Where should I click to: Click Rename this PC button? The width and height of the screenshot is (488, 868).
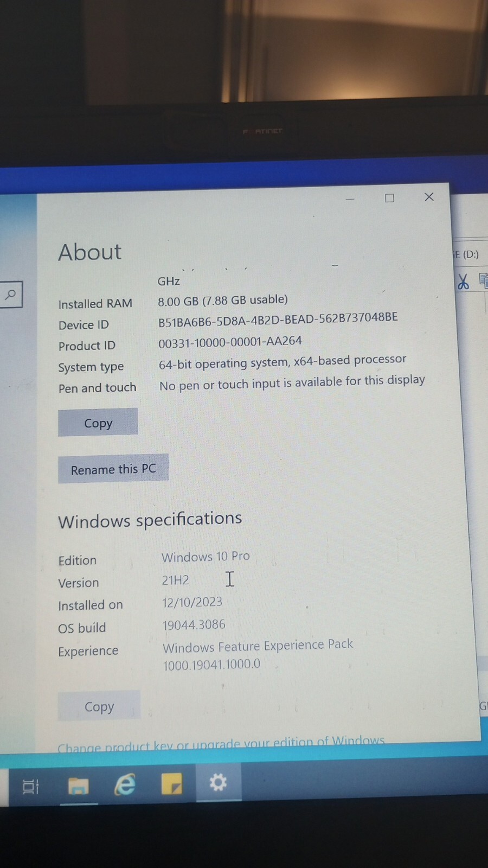pyautogui.click(x=113, y=469)
